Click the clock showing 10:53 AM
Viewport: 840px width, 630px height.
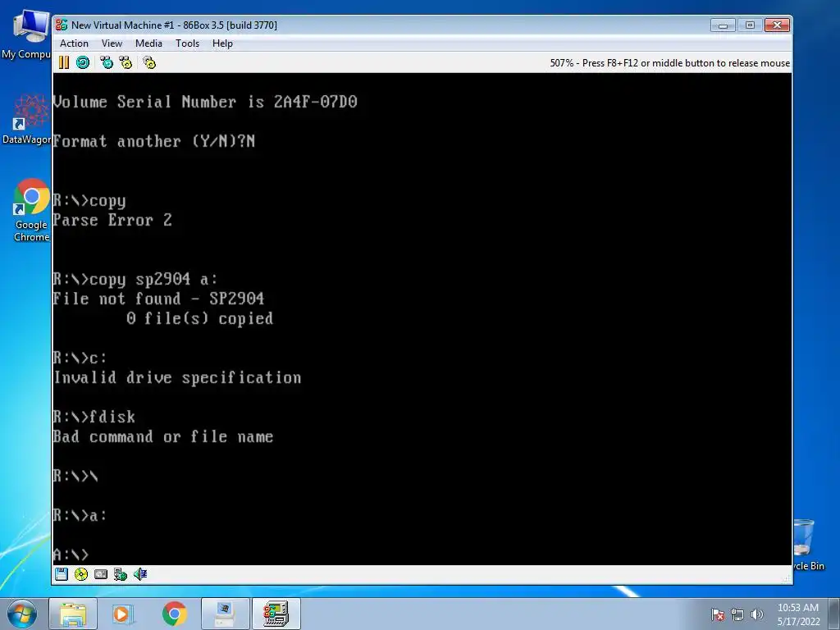pos(798,614)
